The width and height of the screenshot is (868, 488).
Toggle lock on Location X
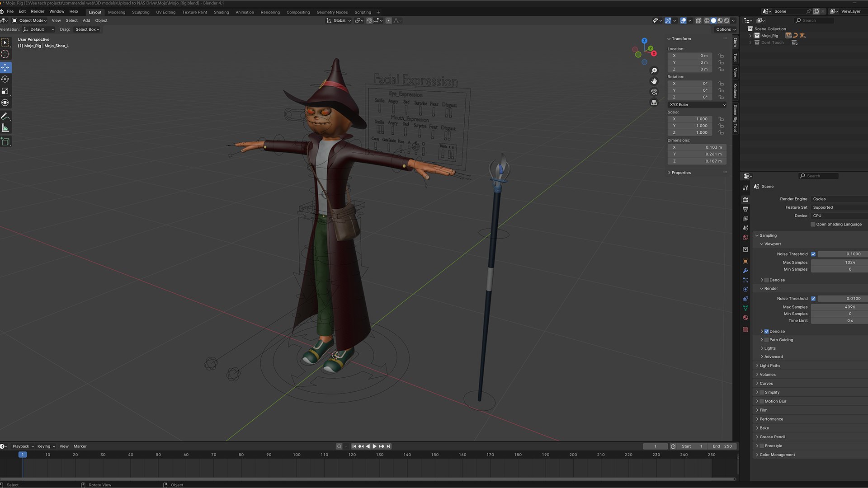721,56
